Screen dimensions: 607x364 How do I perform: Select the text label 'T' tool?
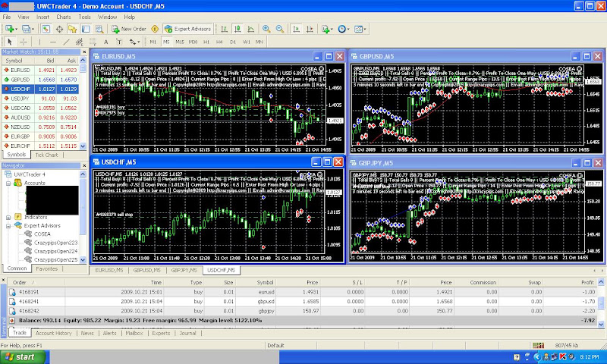pos(119,42)
